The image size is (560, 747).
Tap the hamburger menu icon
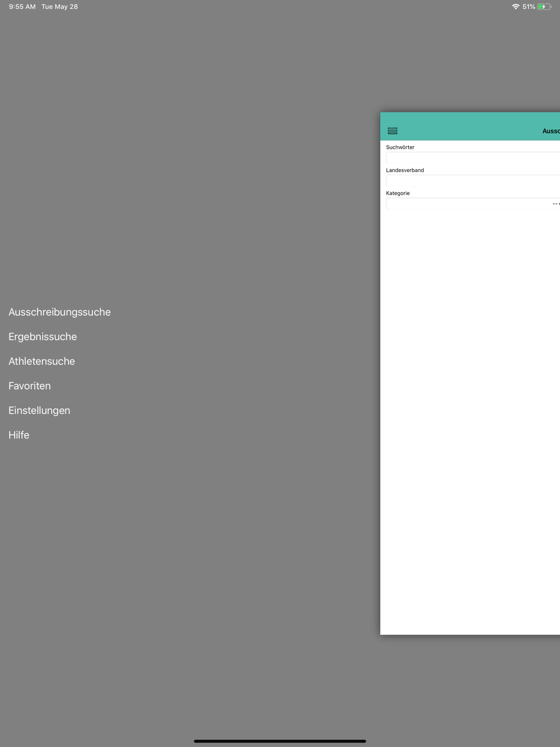[x=393, y=131]
